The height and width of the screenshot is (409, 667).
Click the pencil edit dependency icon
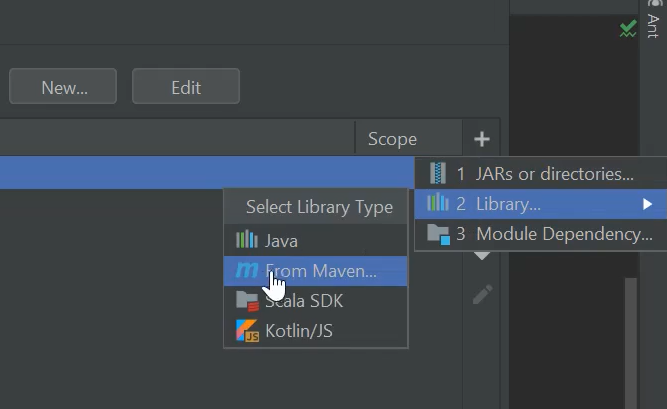point(482,294)
